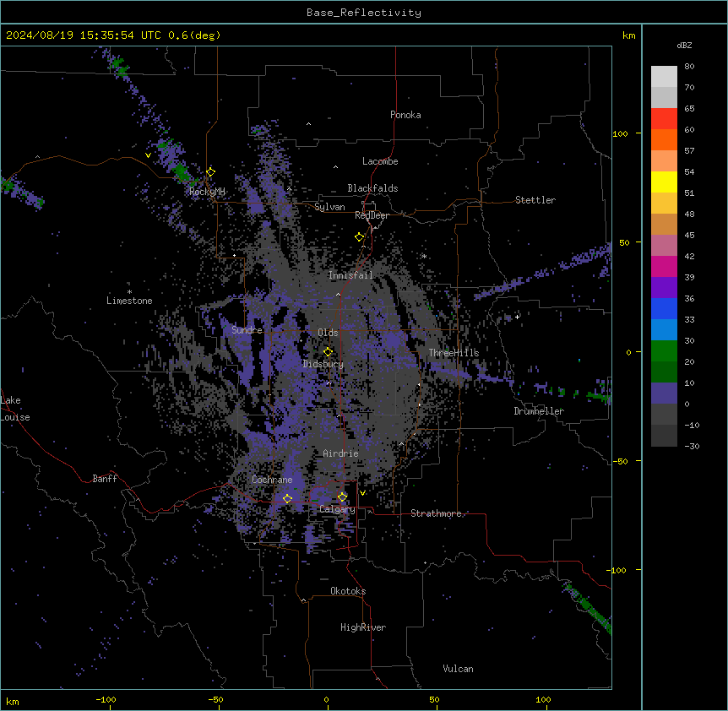Select the yellow diamond marker above Calgary label

click(x=342, y=497)
